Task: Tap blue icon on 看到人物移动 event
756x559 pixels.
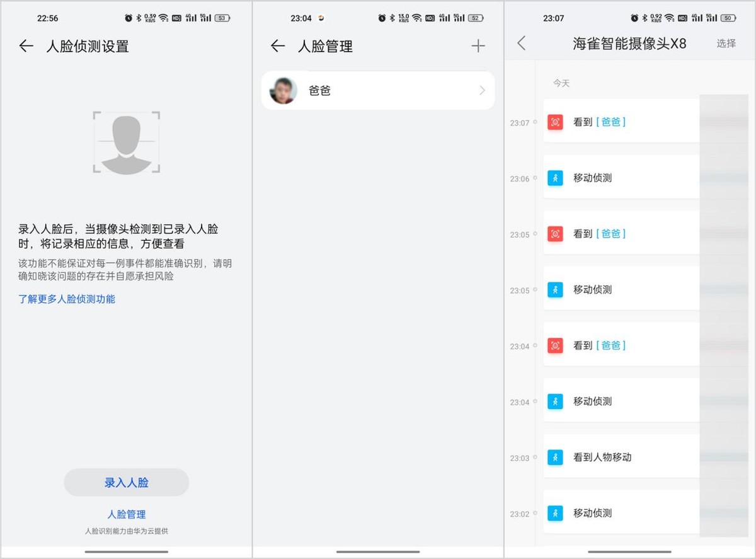Action: (555, 457)
